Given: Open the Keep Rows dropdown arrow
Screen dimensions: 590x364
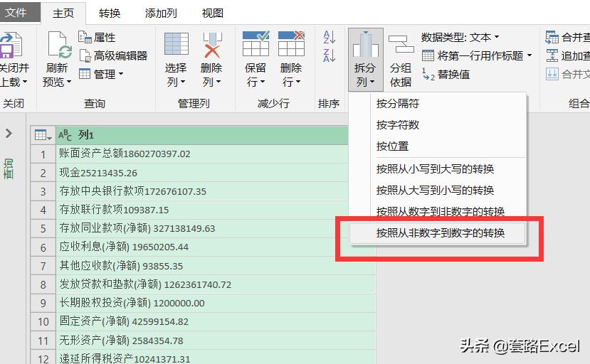Looking at the screenshot, I should click(263, 82).
